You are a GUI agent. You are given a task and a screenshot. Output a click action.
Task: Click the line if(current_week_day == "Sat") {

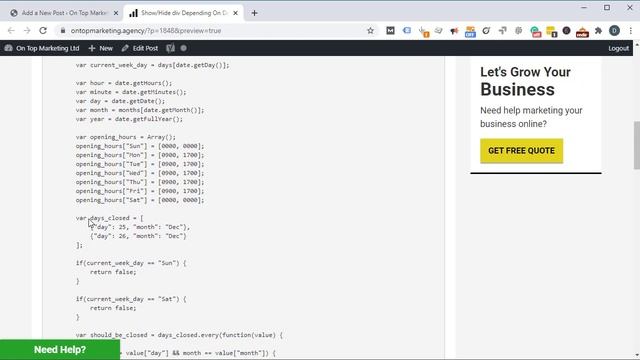tap(131, 299)
